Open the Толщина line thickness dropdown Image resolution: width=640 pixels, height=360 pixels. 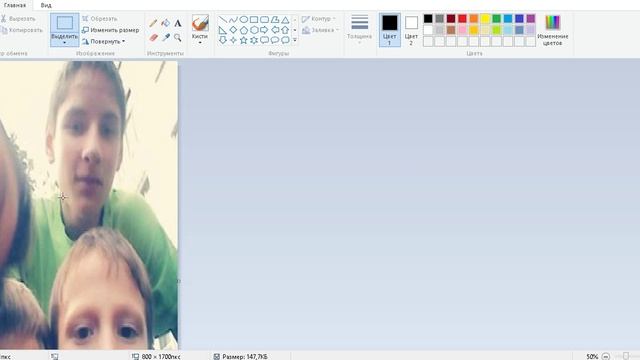pyautogui.click(x=360, y=29)
